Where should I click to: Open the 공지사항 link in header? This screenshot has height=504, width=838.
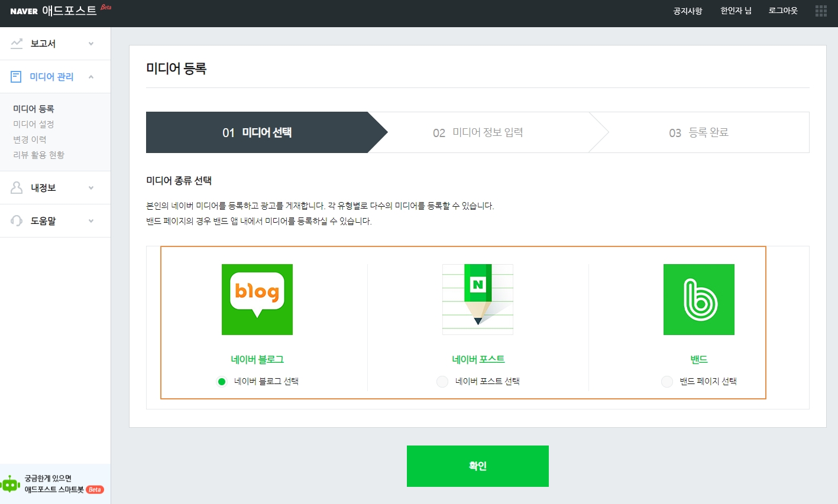pos(688,11)
